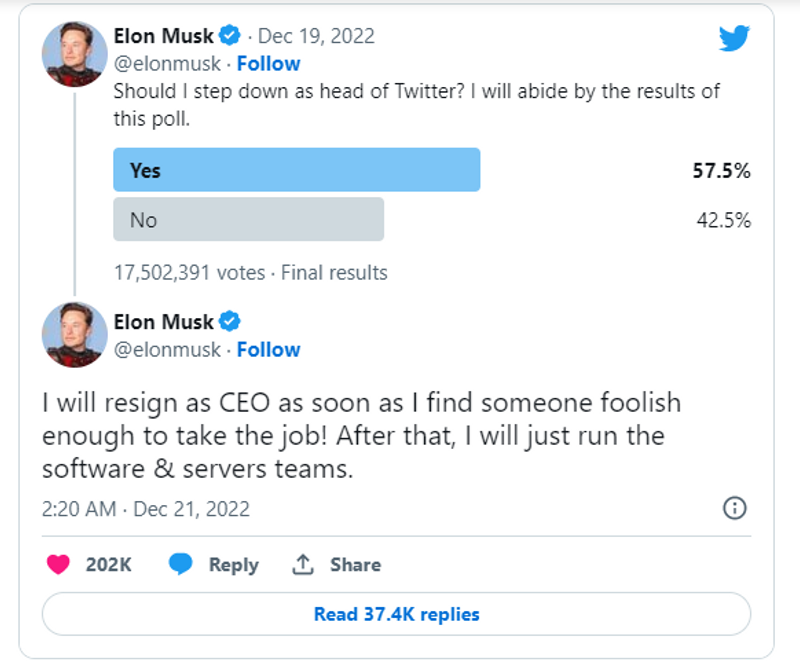Select the No poll result bar
This screenshot has width=800, height=667.
pos(248,219)
